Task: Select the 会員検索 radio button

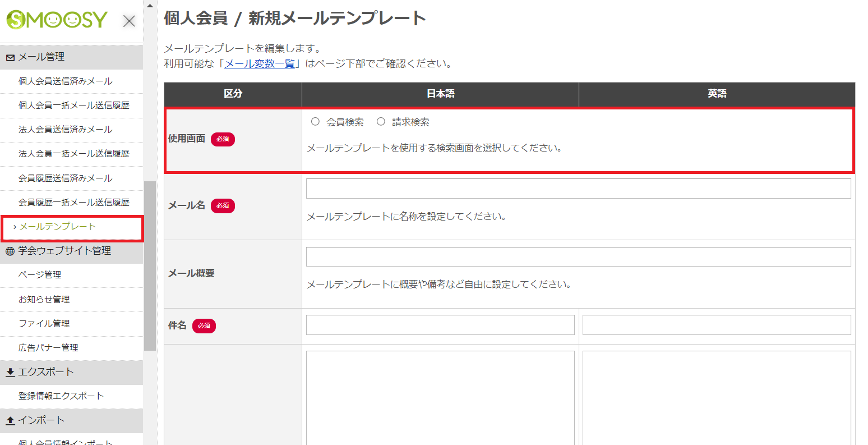Action: (x=315, y=121)
